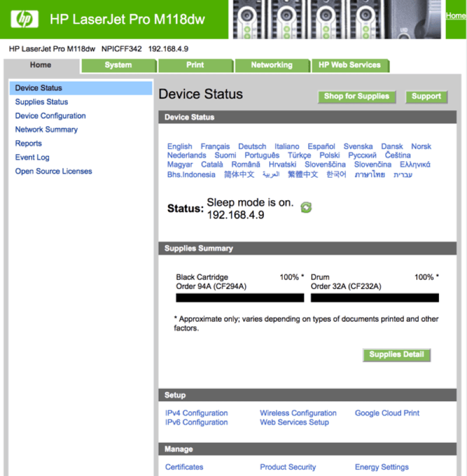Click the Black Cartridge supply level bar
467x476 pixels.
[x=241, y=298]
